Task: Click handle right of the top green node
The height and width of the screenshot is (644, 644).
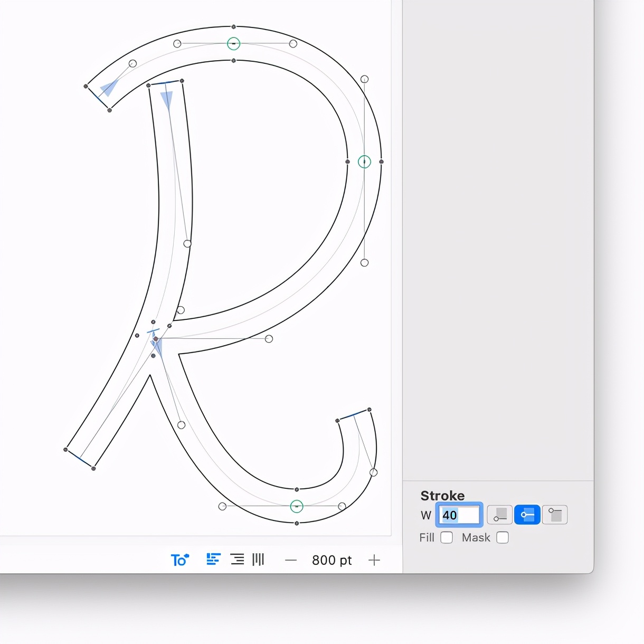Action: pos(293,44)
